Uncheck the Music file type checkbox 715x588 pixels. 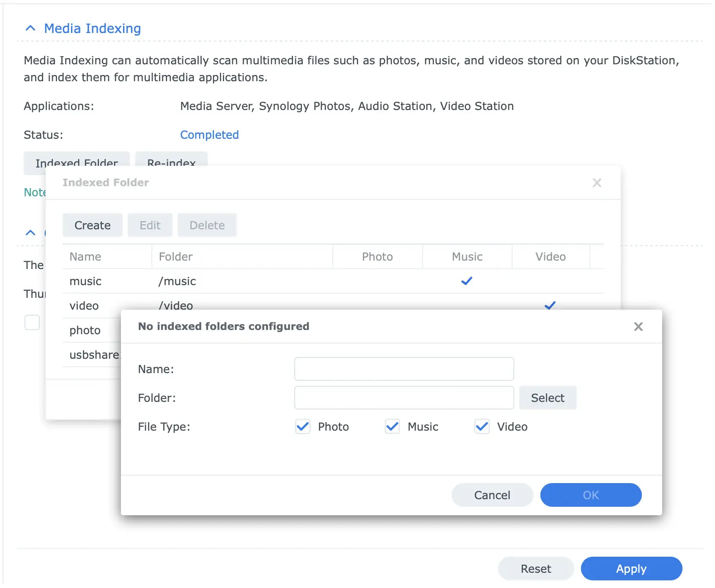click(392, 427)
